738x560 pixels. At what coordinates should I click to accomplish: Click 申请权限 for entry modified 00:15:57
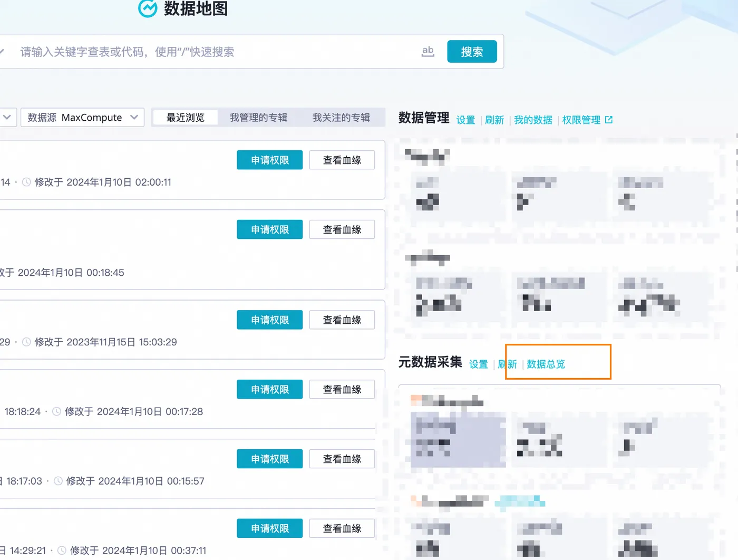click(x=270, y=459)
